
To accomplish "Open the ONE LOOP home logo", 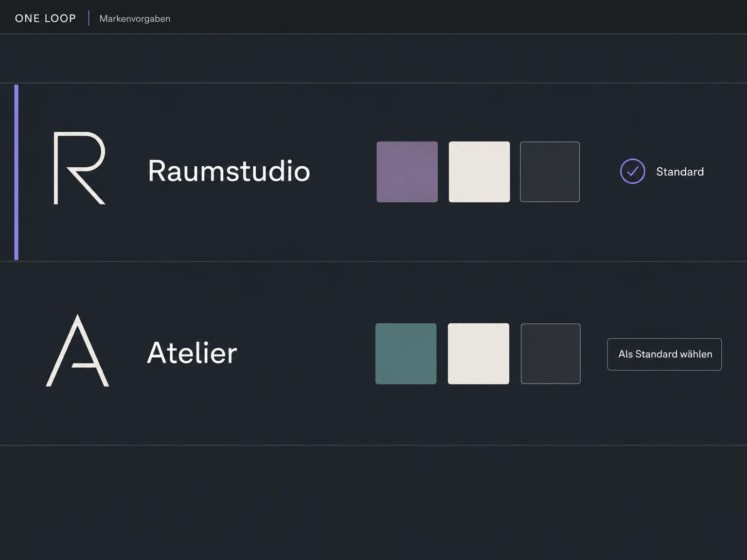I will coord(46,18).
